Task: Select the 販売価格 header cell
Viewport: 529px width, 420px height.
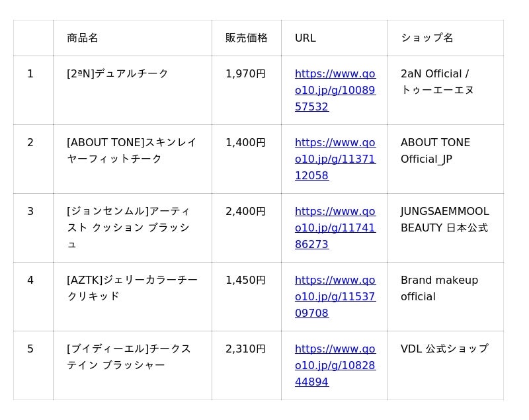Action: [246, 38]
